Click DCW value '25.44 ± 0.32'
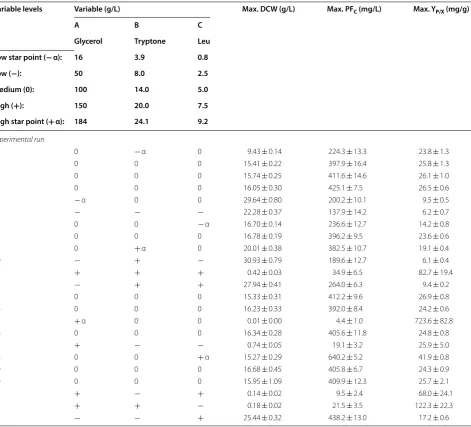Image resolution: width=471 pixels, height=427 pixels. tap(262, 418)
